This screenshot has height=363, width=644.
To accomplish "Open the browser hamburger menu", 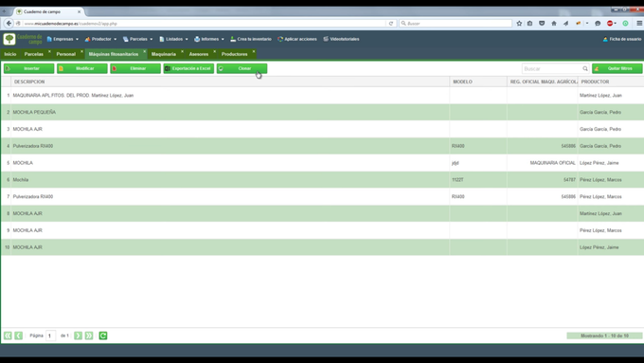I will [x=639, y=24].
